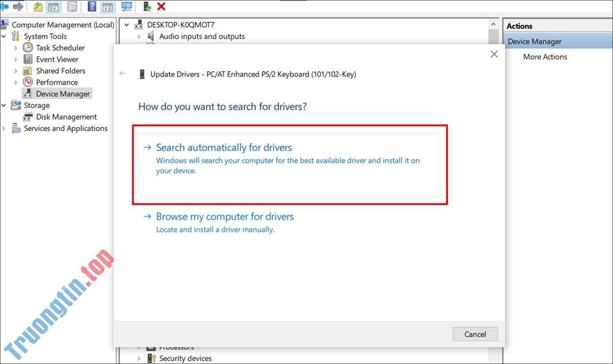Screen dimensions: 613x364
Task: Expand the Task Scheduler node
Action: pyautogui.click(x=16, y=48)
